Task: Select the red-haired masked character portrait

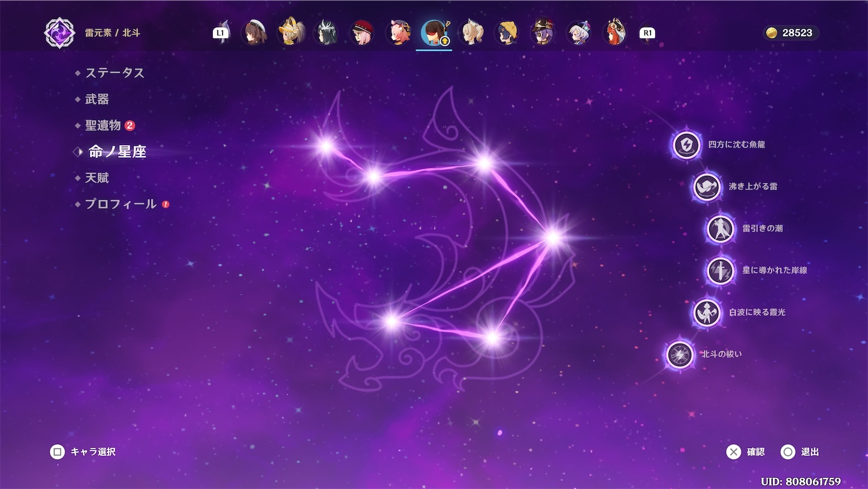Action: [615, 32]
